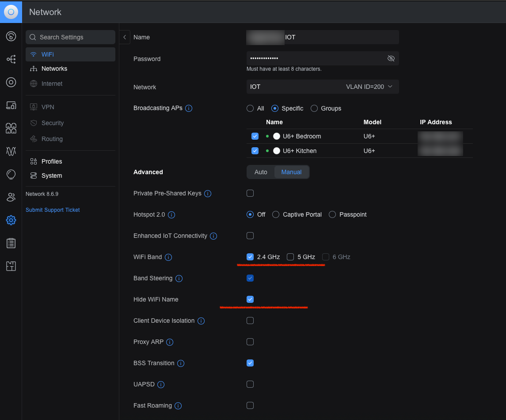
Task: Uncheck the U6+ Kitchen access point
Action: 255,151
